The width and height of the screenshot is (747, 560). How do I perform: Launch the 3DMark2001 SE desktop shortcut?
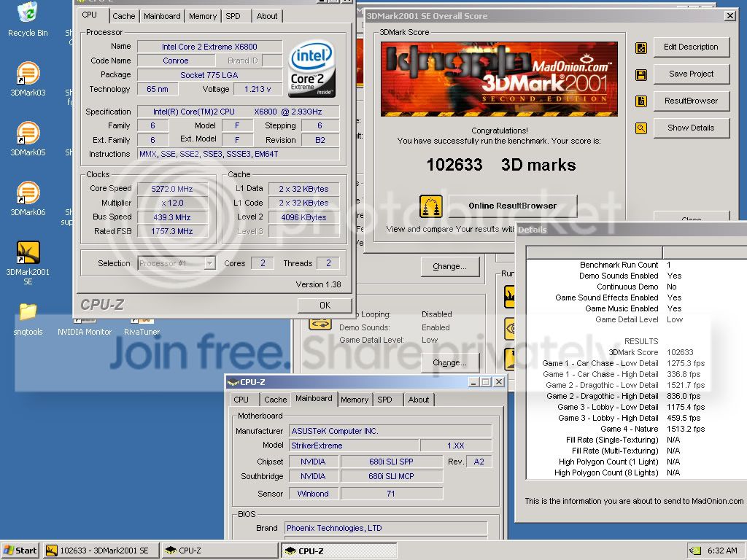click(28, 263)
